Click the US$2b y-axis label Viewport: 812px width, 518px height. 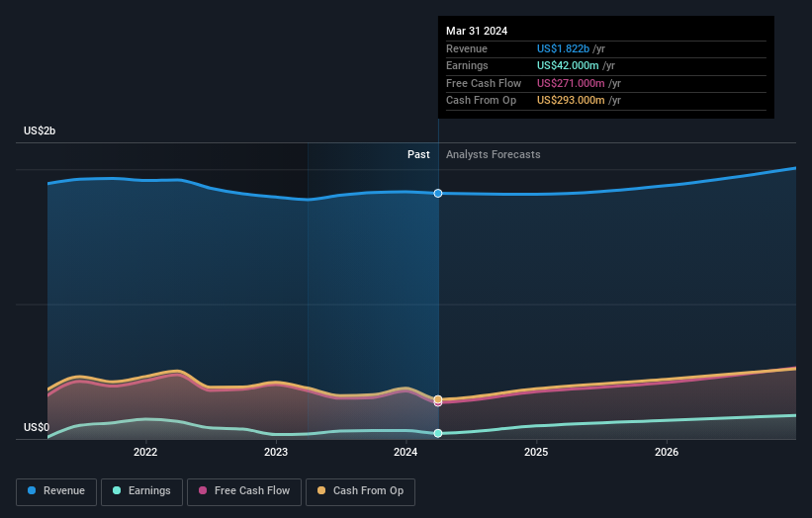[x=40, y=130]
